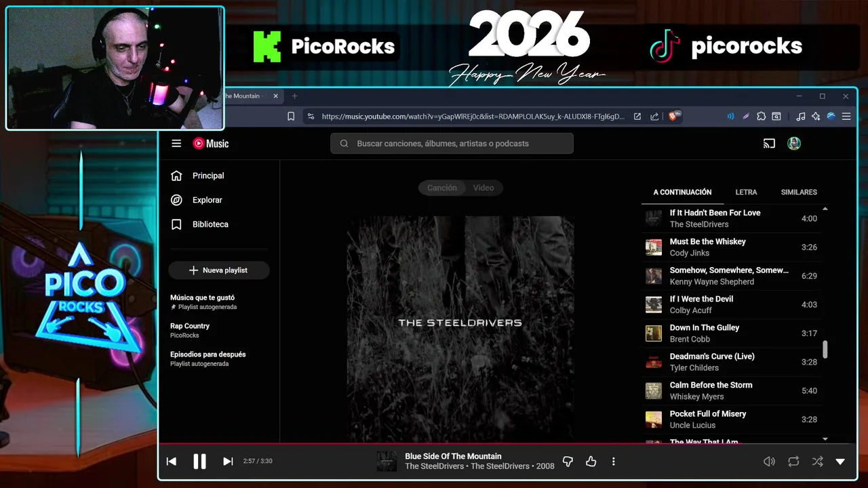Click the Nueva playlist button
Screen dimensions: 868x488
pyautogui.click(x=219, y=270)
